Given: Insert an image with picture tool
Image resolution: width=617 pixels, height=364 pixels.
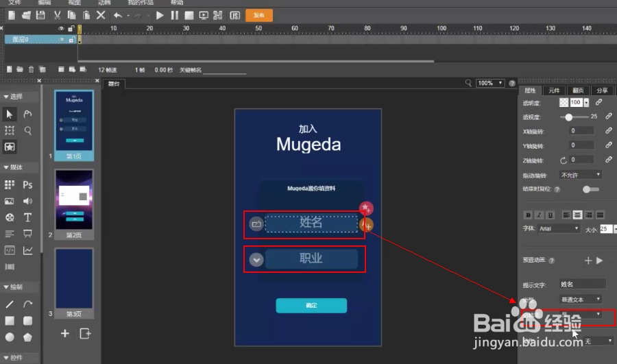Looking at the screenshot, I should (x=10, y=201).
